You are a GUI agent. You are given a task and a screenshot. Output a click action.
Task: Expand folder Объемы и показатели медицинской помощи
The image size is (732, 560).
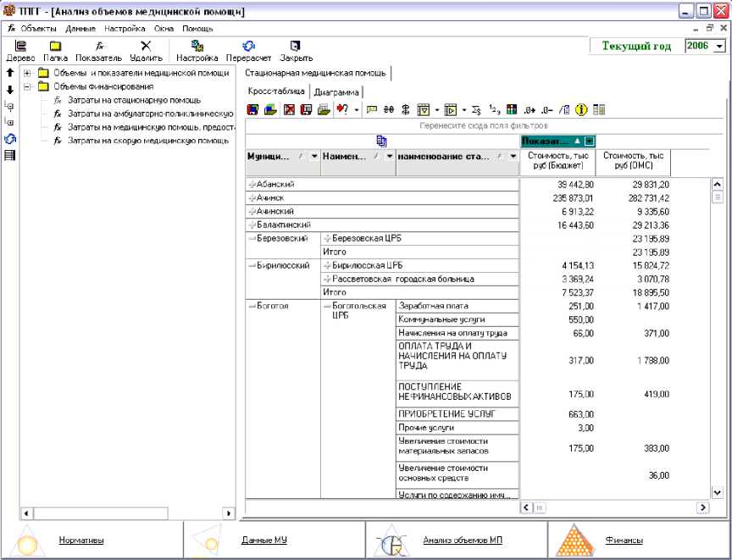click(28, 73)
